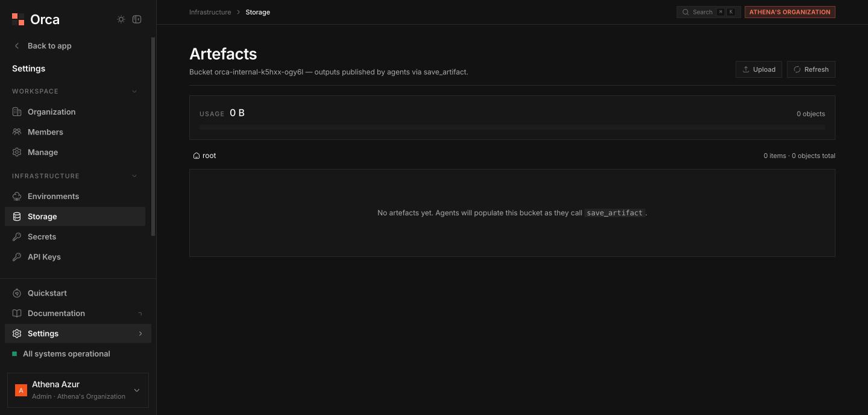Viewport: 868px width, 415px height.
Task: Click the Organization building icon
Action: coord(17,112)
